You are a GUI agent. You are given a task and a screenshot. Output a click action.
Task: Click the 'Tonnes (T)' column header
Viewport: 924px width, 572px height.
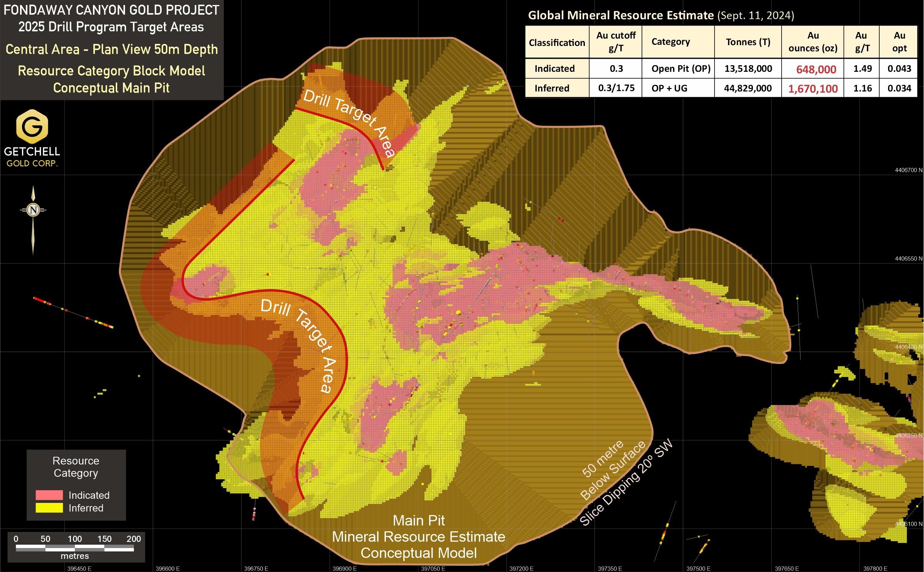(748, 42)
